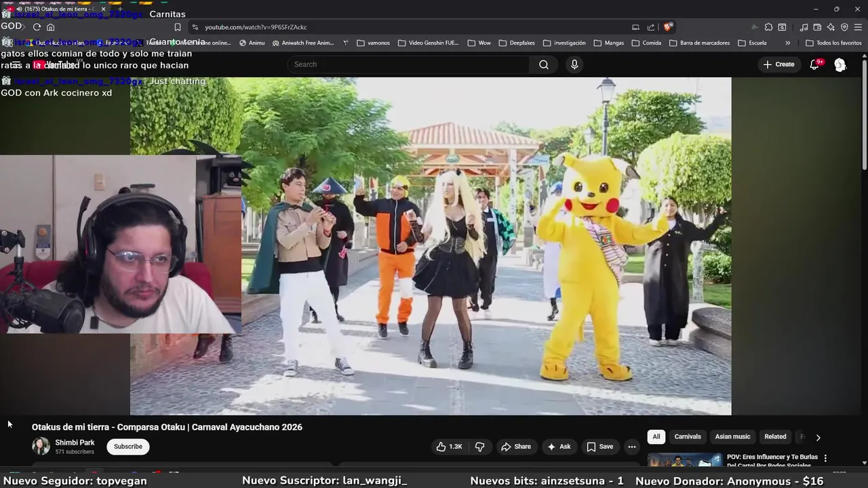Bookmark this page with the bookmark icon

[178, 27]
